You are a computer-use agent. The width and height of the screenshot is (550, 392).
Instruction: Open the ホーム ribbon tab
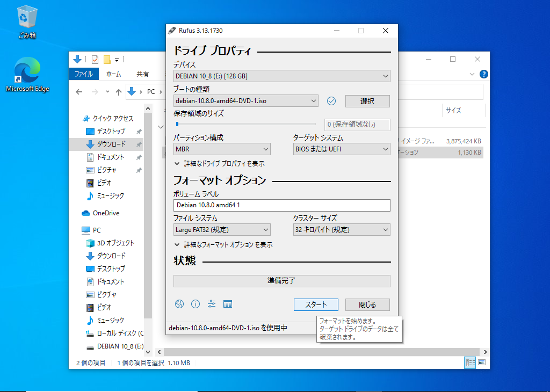[113, 74]
